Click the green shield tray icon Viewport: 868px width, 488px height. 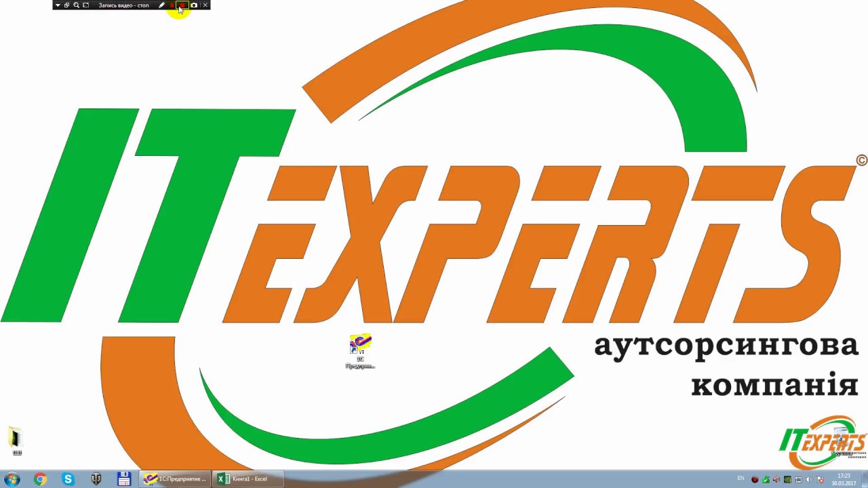pos(766,480)
